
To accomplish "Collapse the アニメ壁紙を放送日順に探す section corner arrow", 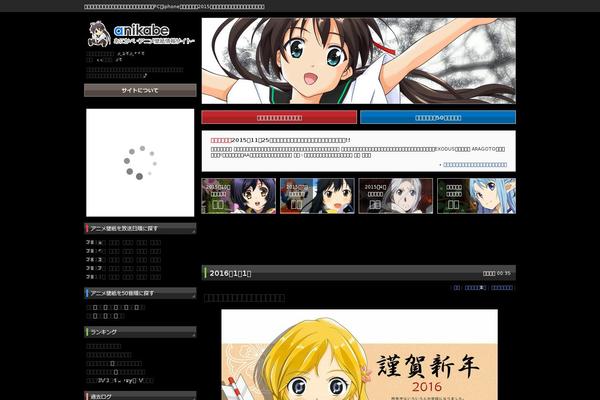I will tap(194, 231).
